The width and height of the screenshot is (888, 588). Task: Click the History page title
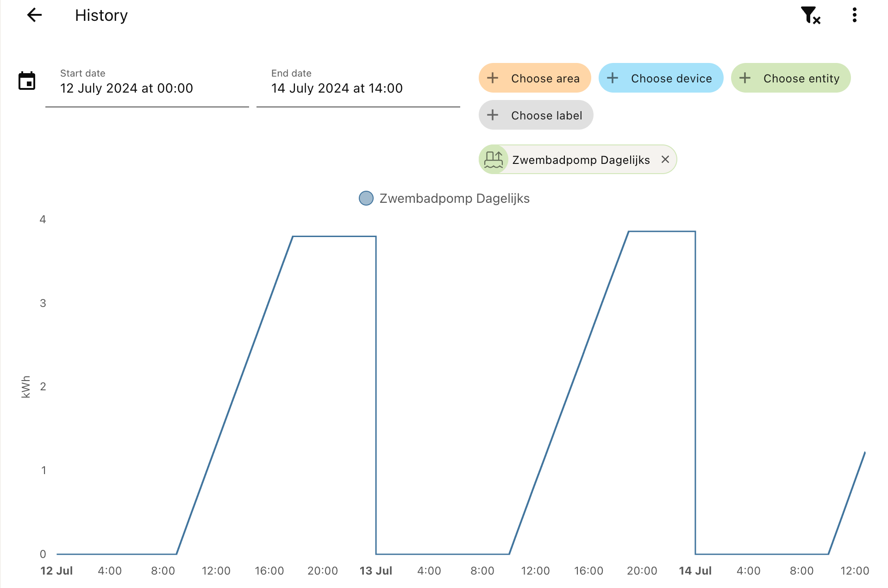pyautogui.click(x=101, y=15)
